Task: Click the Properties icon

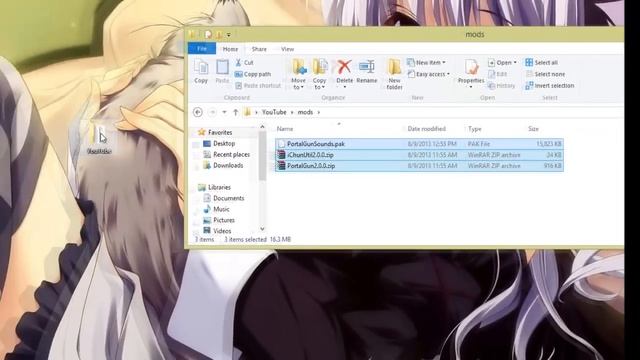Action: pyautogui.click(x=471, y=67)
